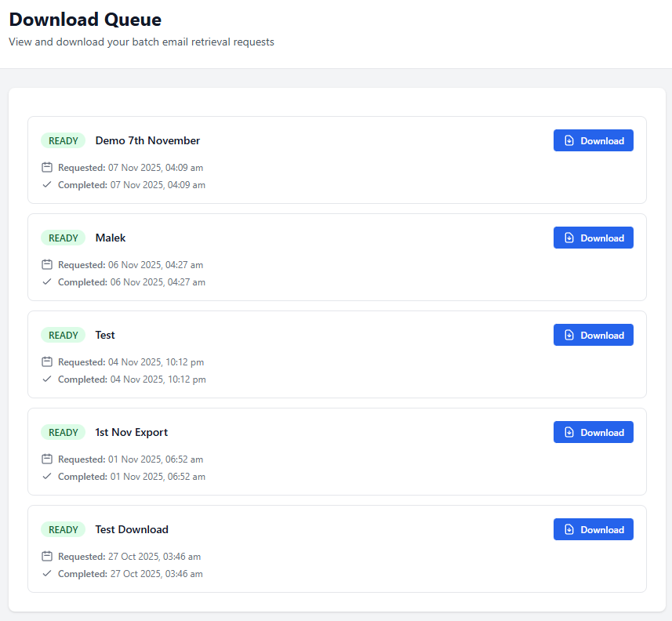Download the Demo 7th November export

594,140
